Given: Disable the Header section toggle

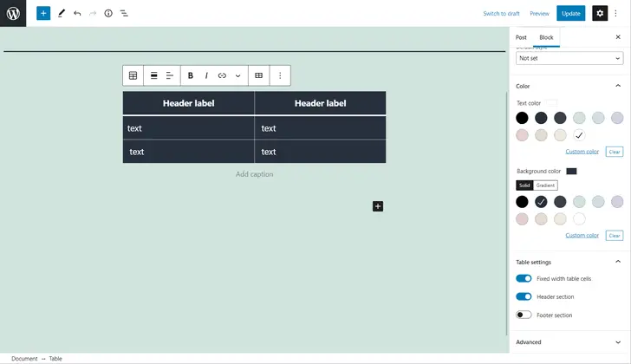Looking at the screenshot, I should click(x=524, y=296).
